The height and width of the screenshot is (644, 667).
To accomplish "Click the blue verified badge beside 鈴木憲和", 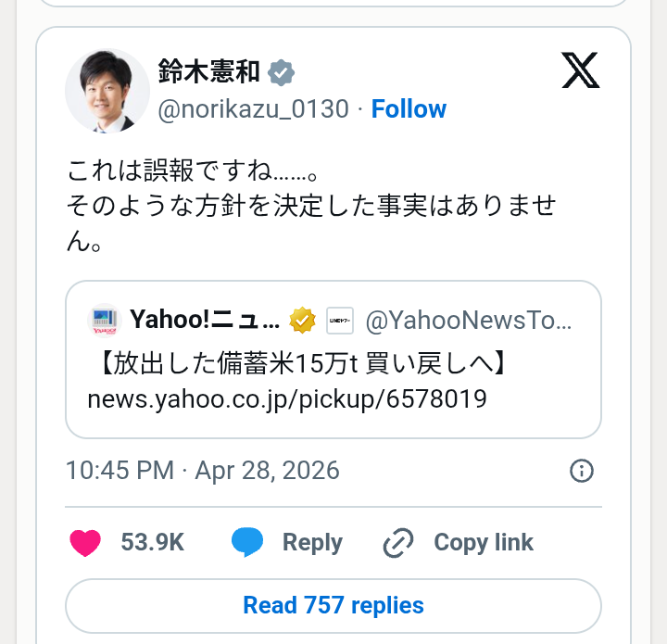I will tap(281, 71).
